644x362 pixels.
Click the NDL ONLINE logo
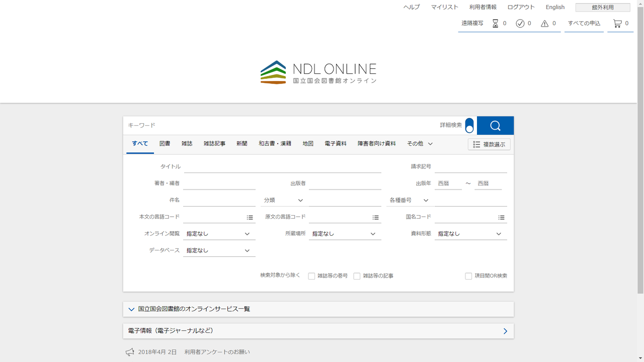[318, 72]
